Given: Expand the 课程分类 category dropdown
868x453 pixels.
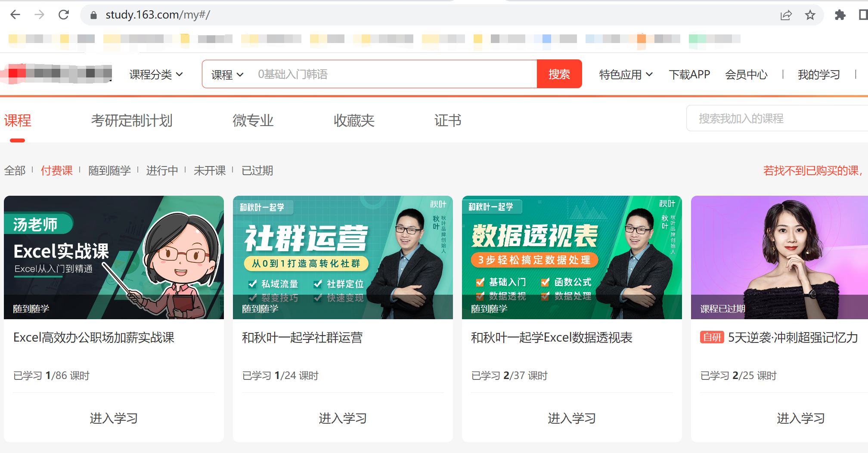Looking at the screenshot, I should click(x=156, y=74).
